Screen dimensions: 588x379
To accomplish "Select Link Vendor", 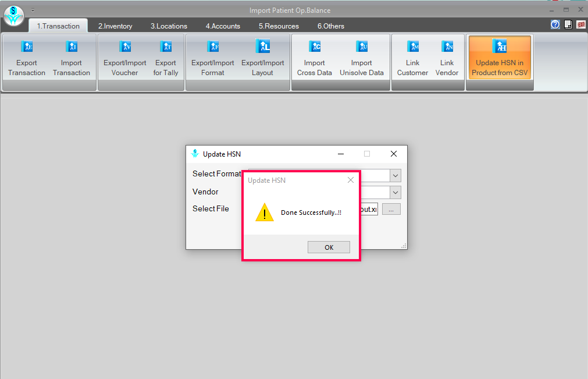I will click(447, 57).
